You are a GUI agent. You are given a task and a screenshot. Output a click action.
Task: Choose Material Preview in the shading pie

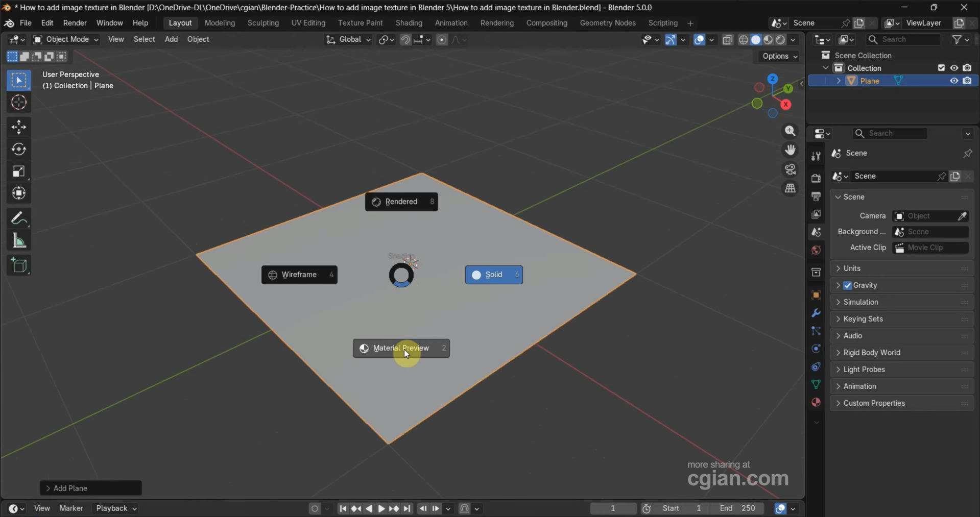click(401, 348)
